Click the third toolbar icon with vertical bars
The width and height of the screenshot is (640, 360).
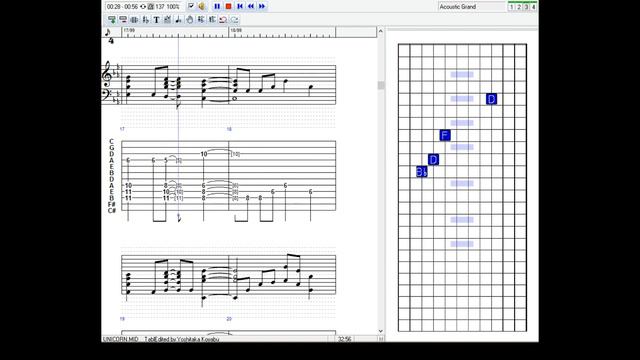click(x=134, y=19)
